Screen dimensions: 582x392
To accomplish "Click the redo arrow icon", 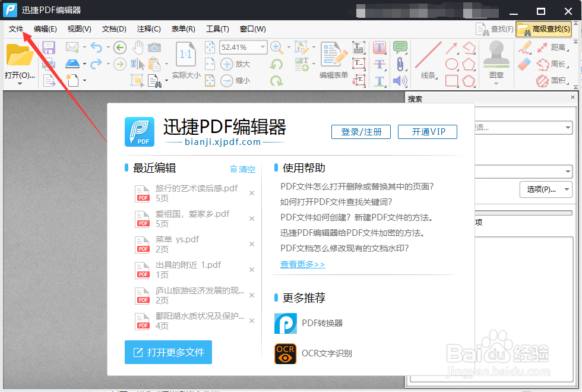I will [x=96, y=64].
